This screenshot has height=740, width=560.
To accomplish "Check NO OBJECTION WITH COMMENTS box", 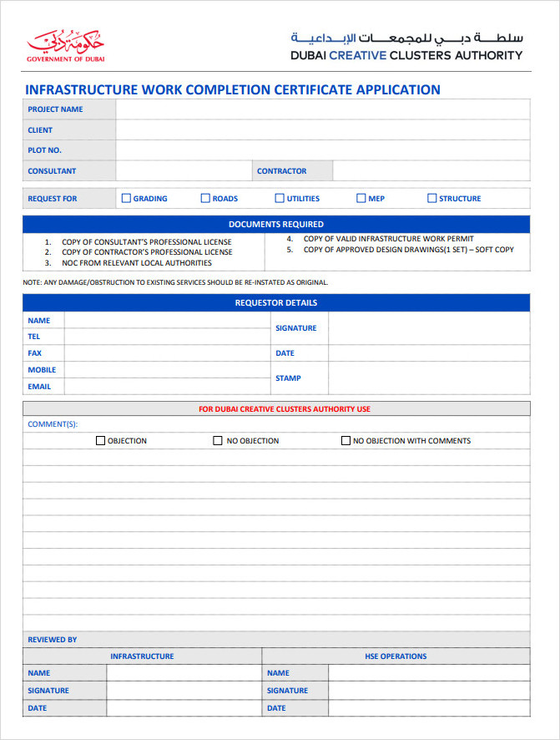I will pyautogui.click(x=346, y=440).
